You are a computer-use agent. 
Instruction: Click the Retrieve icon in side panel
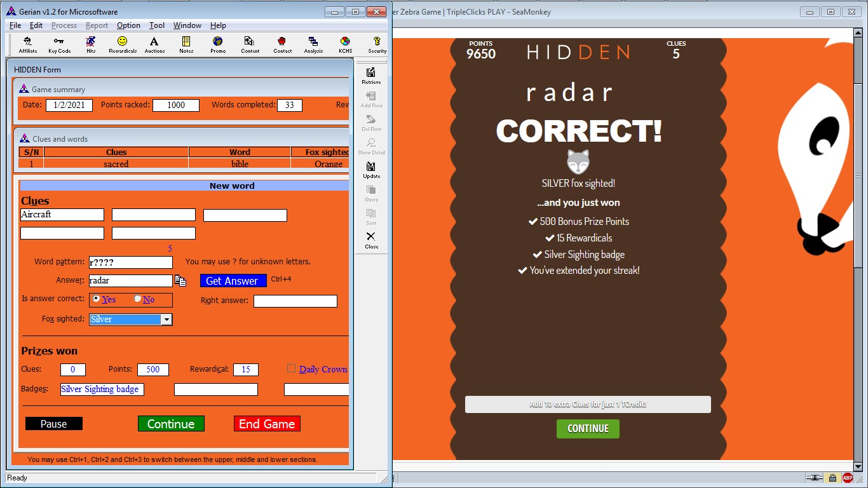coord(371,75)
